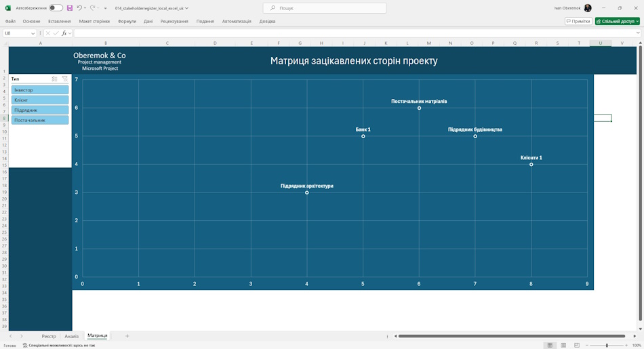The width and height of the screenshot is (644, 349).
Task: Switch to the Реєстр sheet tab
Action: click(x=48, y=336)
